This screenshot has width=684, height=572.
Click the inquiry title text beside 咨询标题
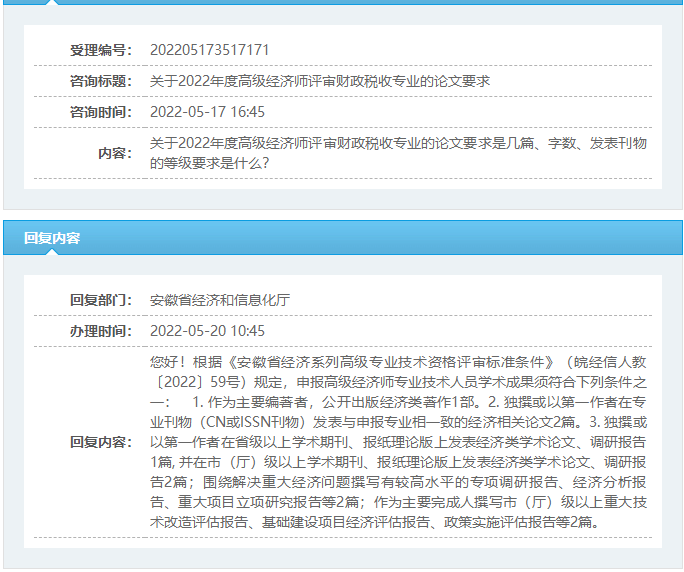320,81
